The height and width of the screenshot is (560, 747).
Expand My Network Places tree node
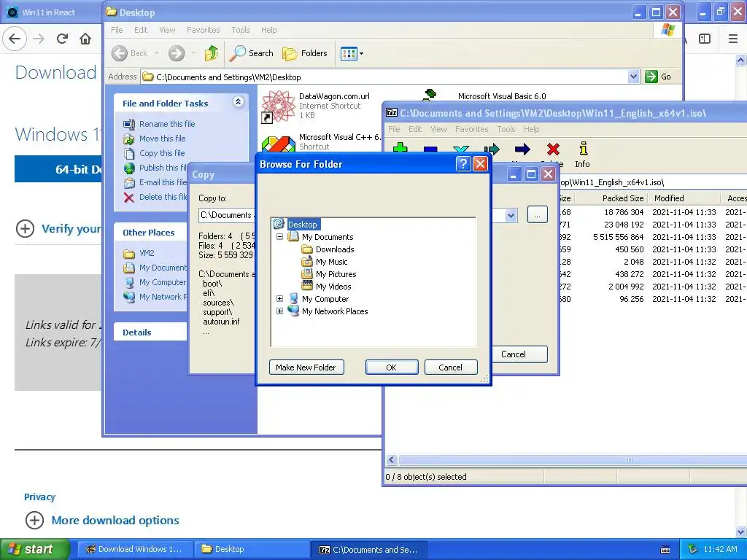coord(279,311)
